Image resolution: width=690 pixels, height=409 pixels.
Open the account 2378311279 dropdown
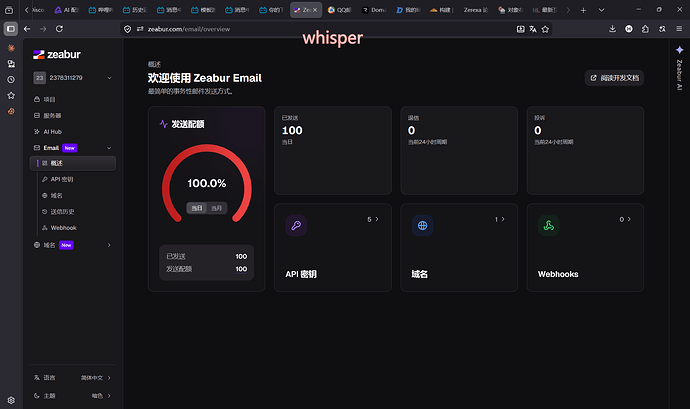[73, 78]
